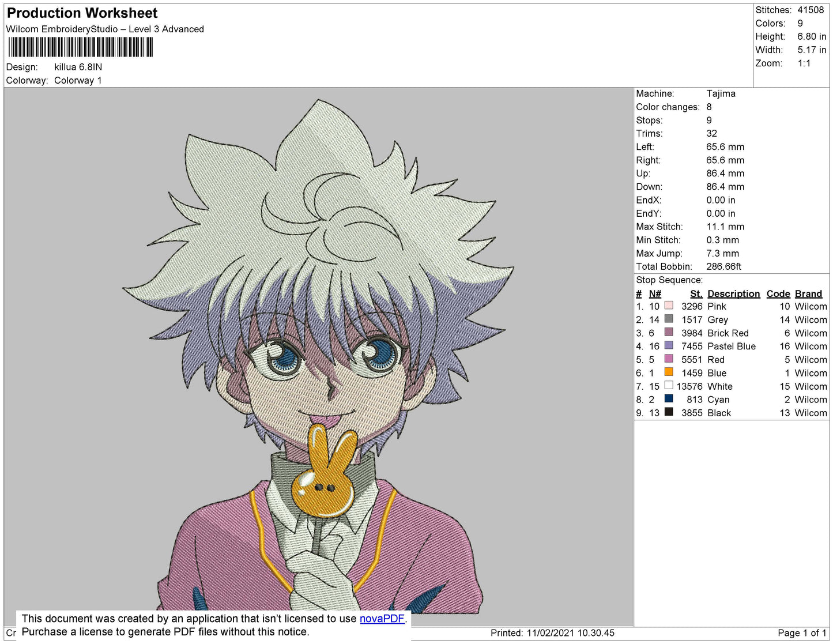The width and height of the screenshot is (833, 644).
Task: Select the Grey color swatch in row 2
Action: [669, 319]
